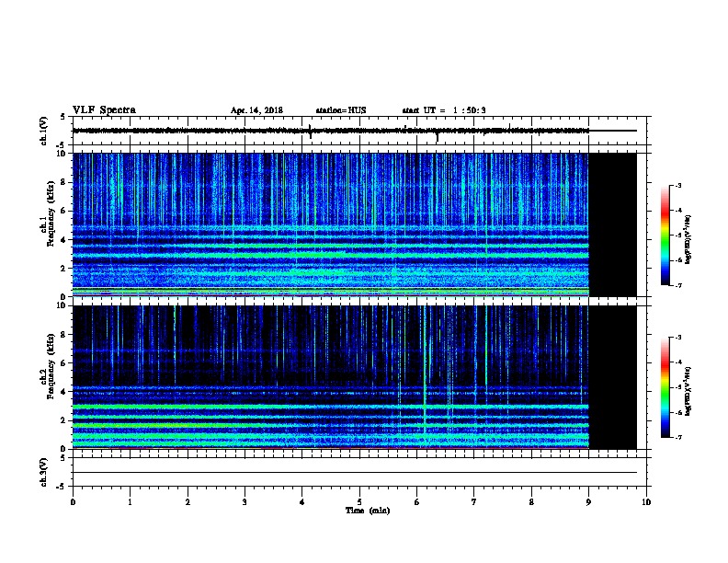The height and width of the screenshot is (563, 728).
Task: Click the ch.2 color bar log(PSD) label
Action: click(688, 391)
